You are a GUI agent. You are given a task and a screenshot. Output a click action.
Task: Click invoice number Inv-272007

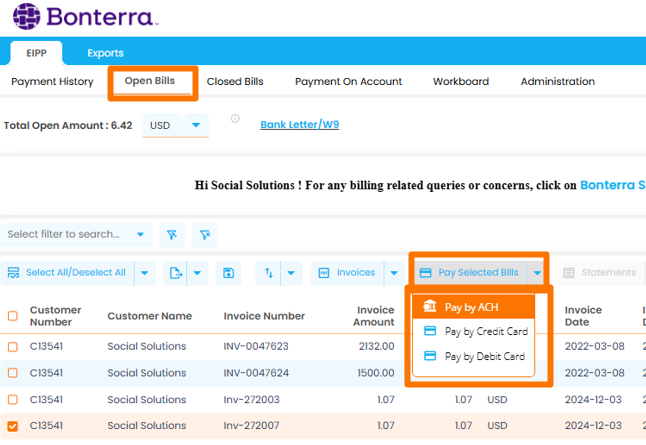251,426
